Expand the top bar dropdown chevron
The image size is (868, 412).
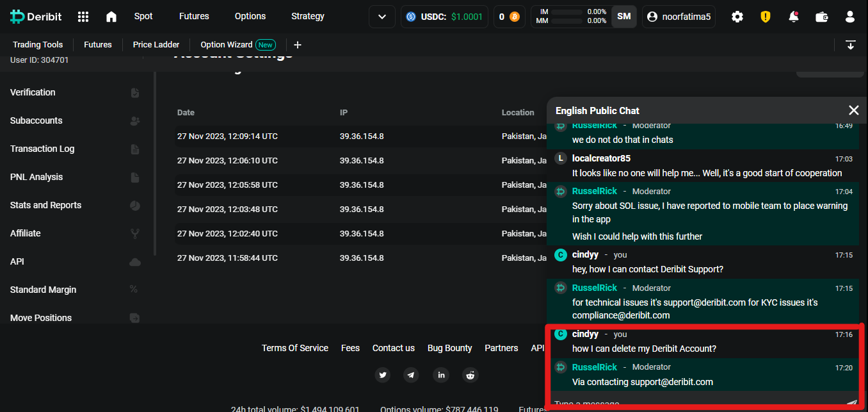(x=382, y=17)
